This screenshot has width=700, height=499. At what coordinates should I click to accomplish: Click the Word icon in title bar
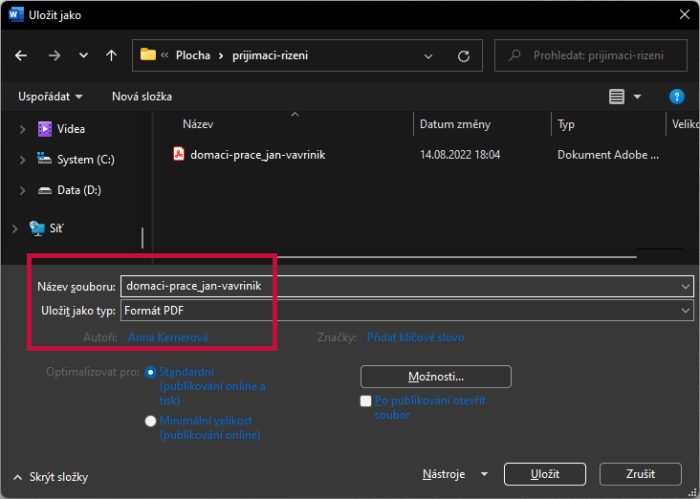pos(16,14)
